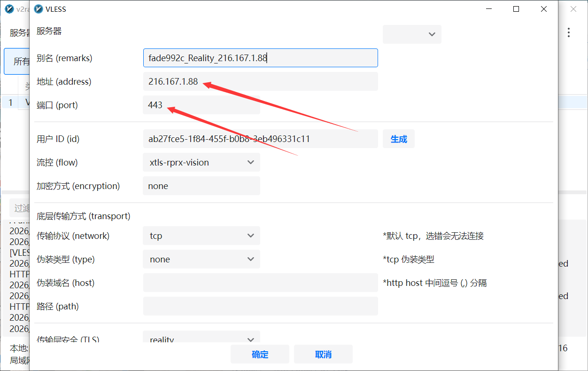588x371 pixels.
Task: Focus the 地址 (address) input field
Action: coord(260,81)
